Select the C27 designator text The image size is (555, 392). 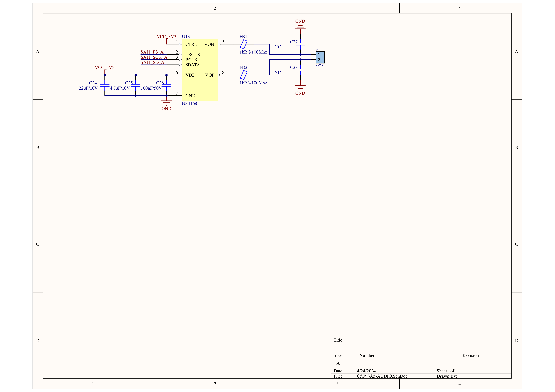[x=294, y=42]
